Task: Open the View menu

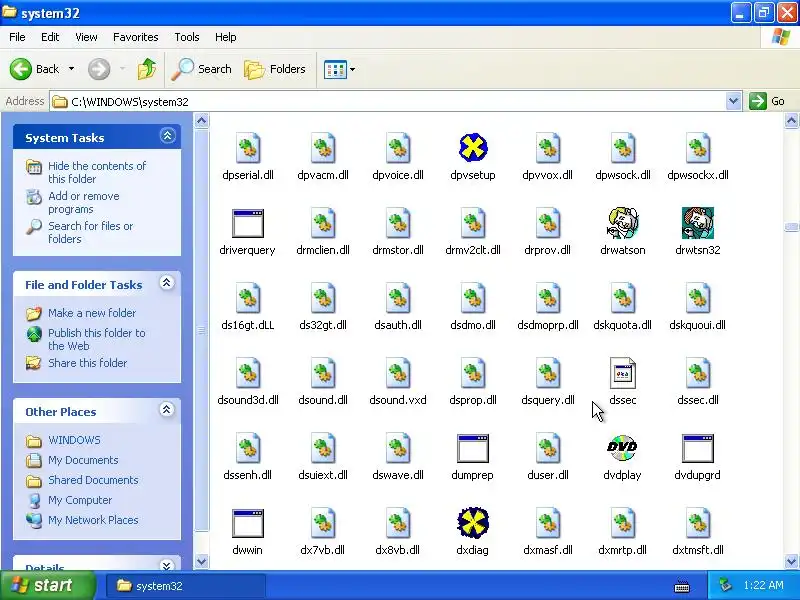Action: [x=86, y=37]
